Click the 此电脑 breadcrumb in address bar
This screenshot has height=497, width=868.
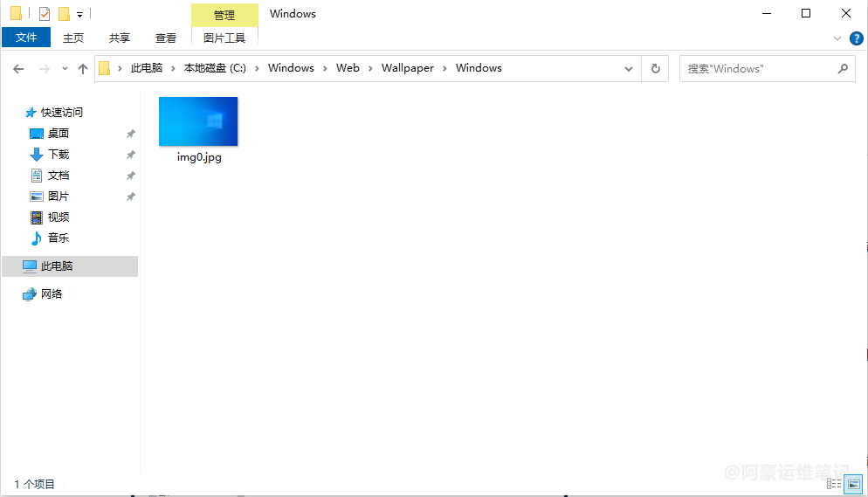[x=147, y=68]
